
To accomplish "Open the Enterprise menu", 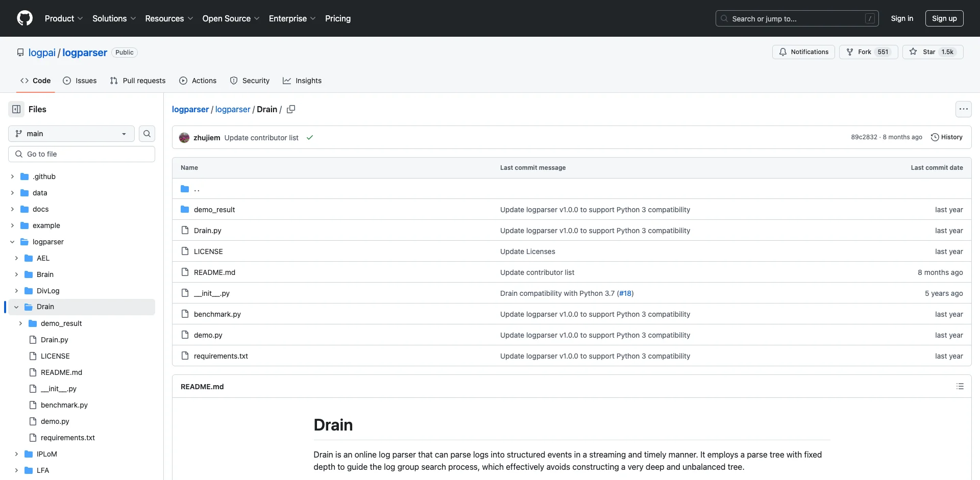I will click(292, 18).
